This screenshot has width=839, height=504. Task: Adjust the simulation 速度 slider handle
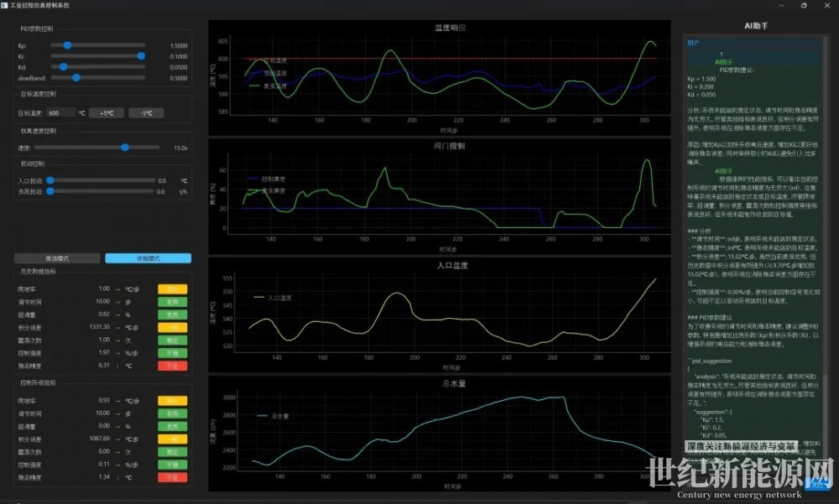tap(125, 147)
